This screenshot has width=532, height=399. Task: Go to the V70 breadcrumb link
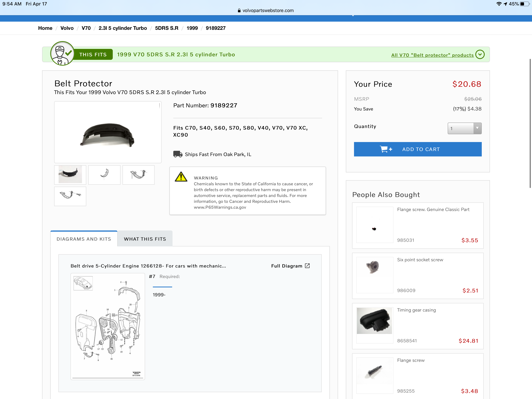86,28
